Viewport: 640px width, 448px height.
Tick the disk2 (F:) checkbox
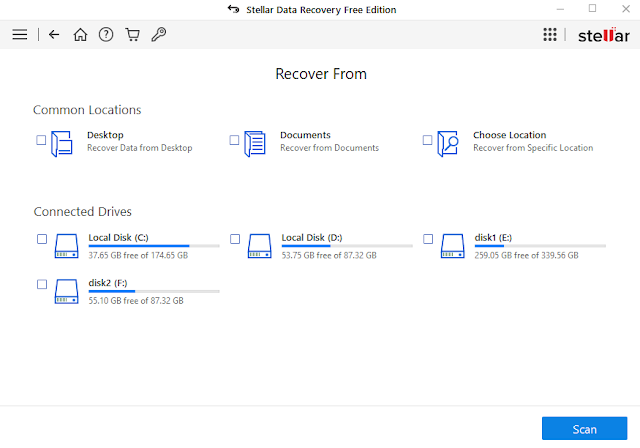tap(42, 284)
